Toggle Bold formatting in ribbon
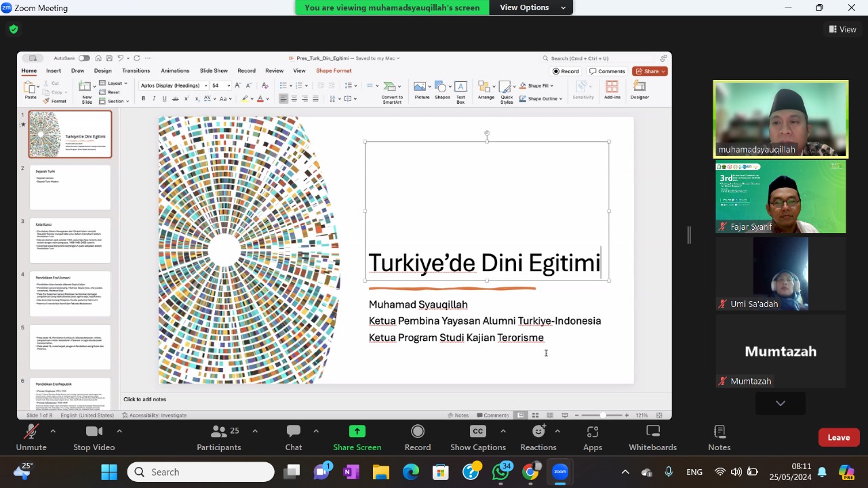 (x=143, y=99)
